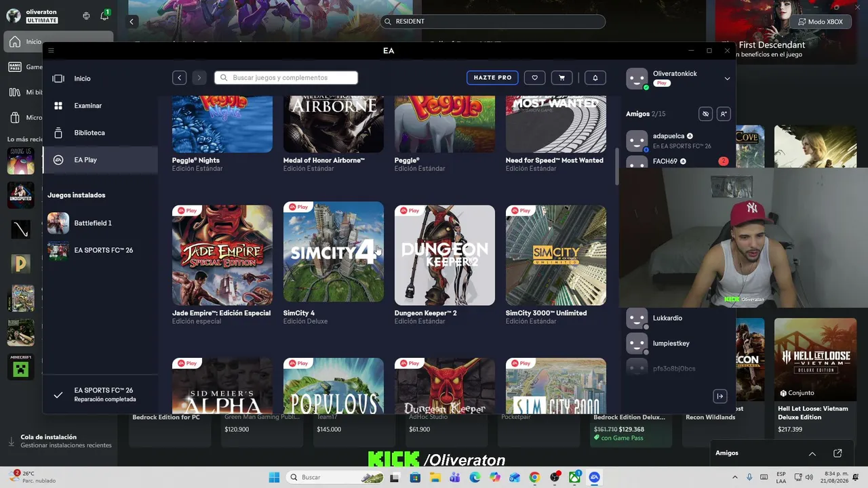This screenshot has height=488, width=868.
Task: Open the Xbox app from the taskbar
Action: [x=574, y=477]
